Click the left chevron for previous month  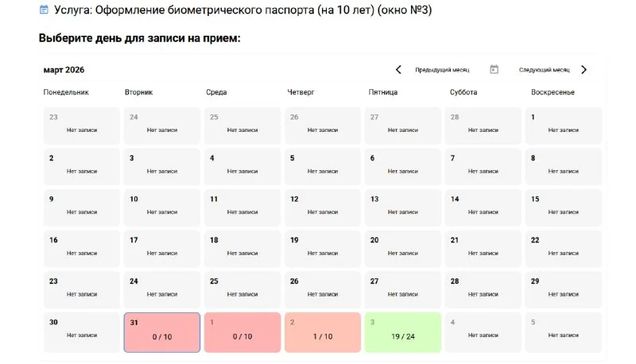pos(398,70)
